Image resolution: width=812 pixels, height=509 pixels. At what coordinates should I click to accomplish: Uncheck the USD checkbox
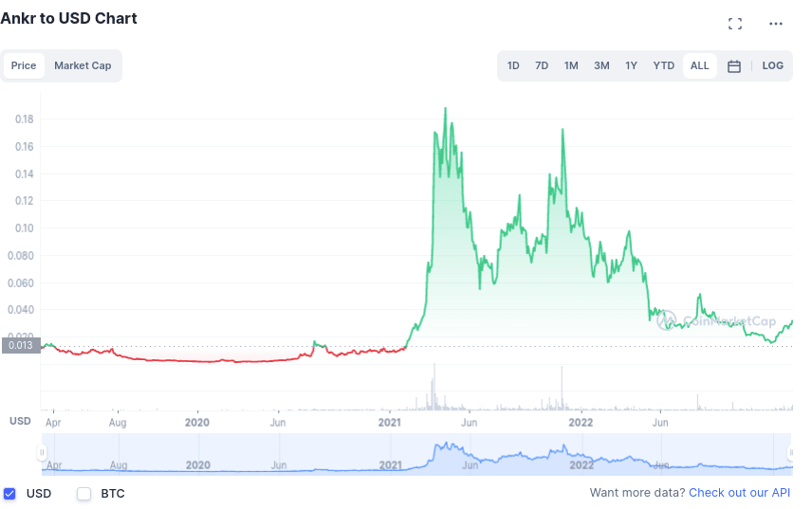point(9,494)
